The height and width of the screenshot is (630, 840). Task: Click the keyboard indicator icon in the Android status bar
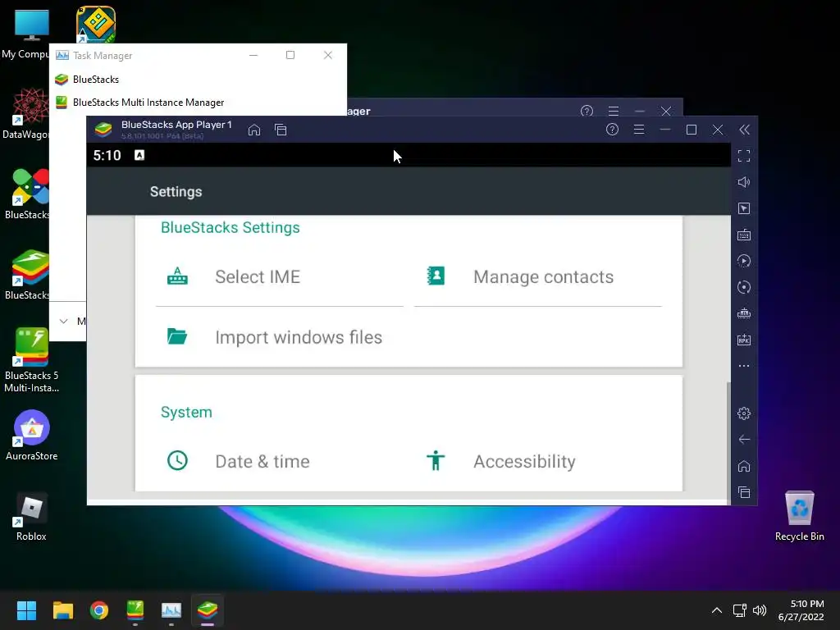[139, 155]
